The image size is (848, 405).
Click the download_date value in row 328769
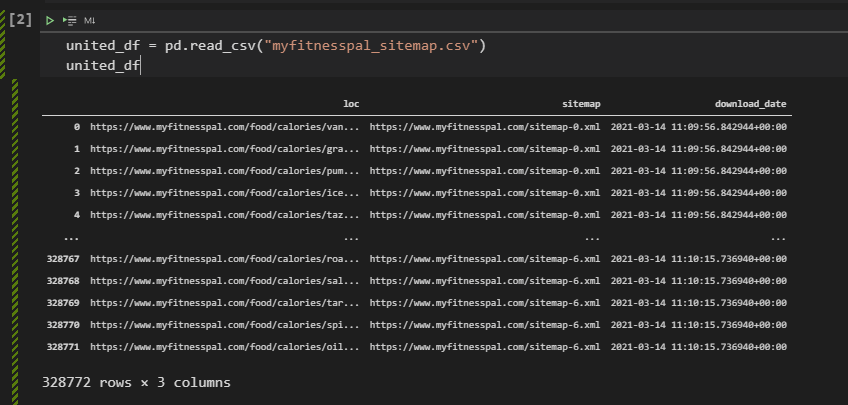click(699, 303)
